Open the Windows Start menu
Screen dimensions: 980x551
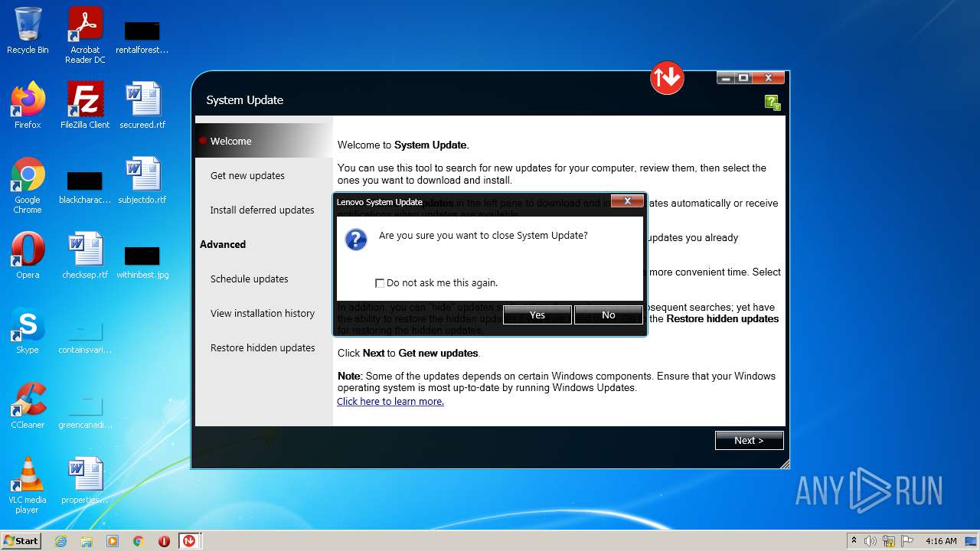coord(21,540)
